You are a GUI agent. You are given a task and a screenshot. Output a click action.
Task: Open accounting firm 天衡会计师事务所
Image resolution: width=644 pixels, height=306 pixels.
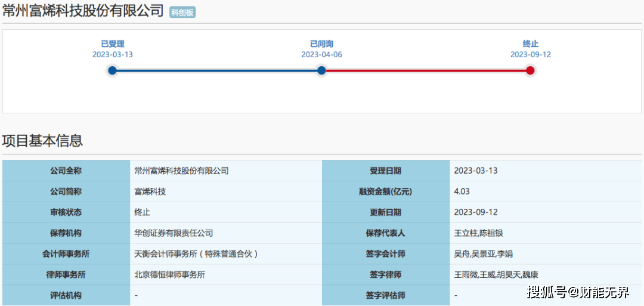click(x=196, y=254)
